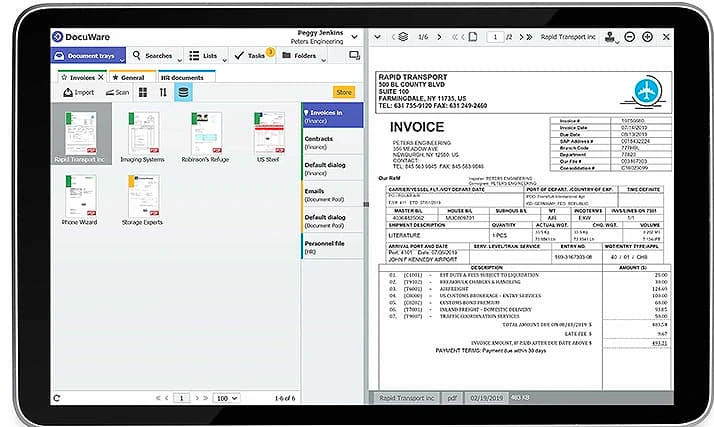Open the Document trays main tab
Image resolution: width=714 pixels, height=427 pixels.
coord(88,56)
